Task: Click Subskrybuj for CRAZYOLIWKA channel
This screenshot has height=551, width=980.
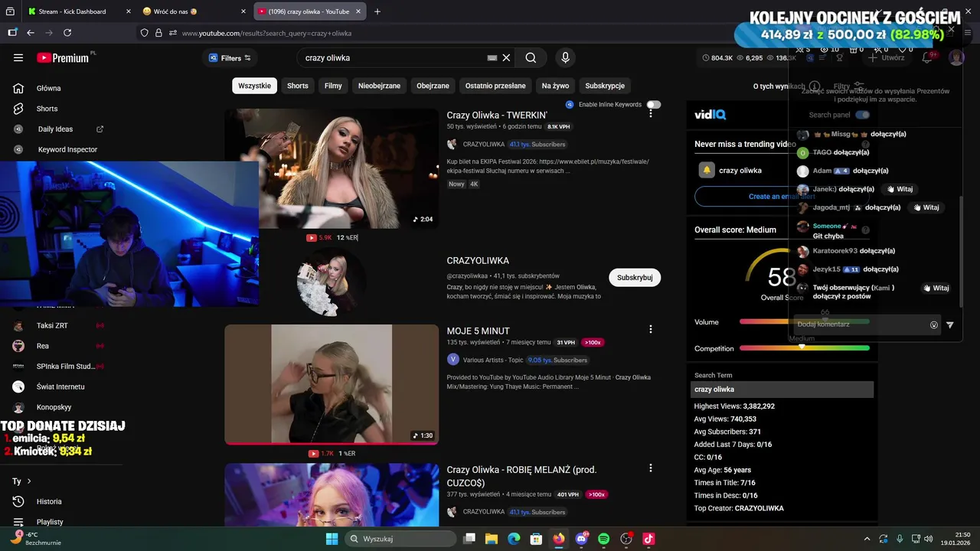Action: coord(635,278)
